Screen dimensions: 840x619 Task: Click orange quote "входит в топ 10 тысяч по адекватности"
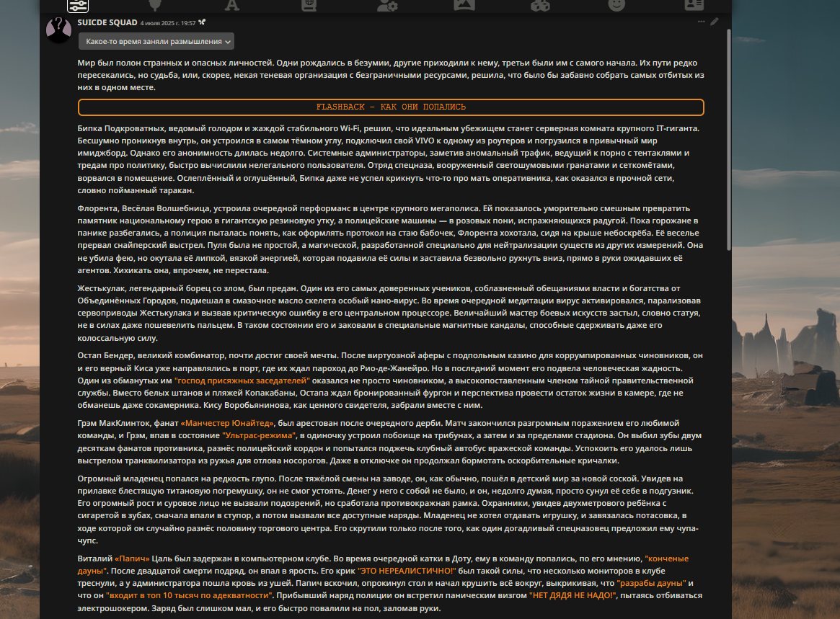190,595
